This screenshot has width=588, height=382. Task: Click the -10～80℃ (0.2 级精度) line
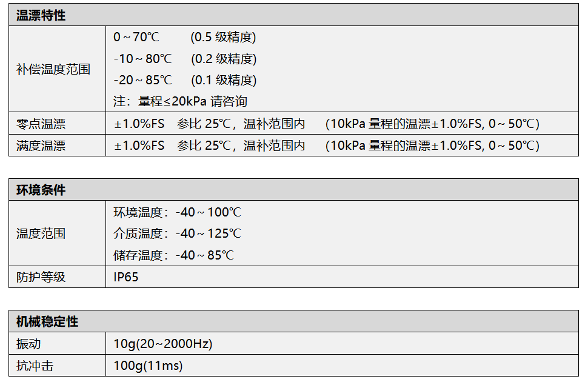(x=185, y=59)
